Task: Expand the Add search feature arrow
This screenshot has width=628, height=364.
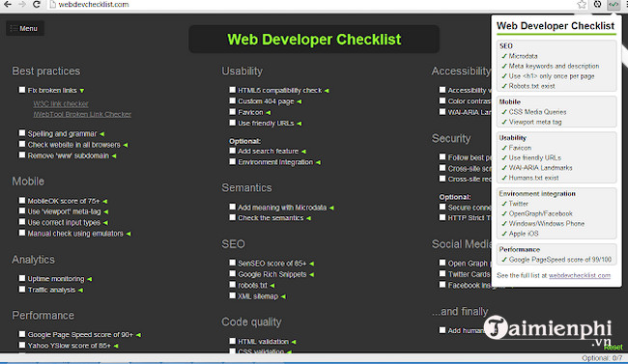Action: point(303,152)
